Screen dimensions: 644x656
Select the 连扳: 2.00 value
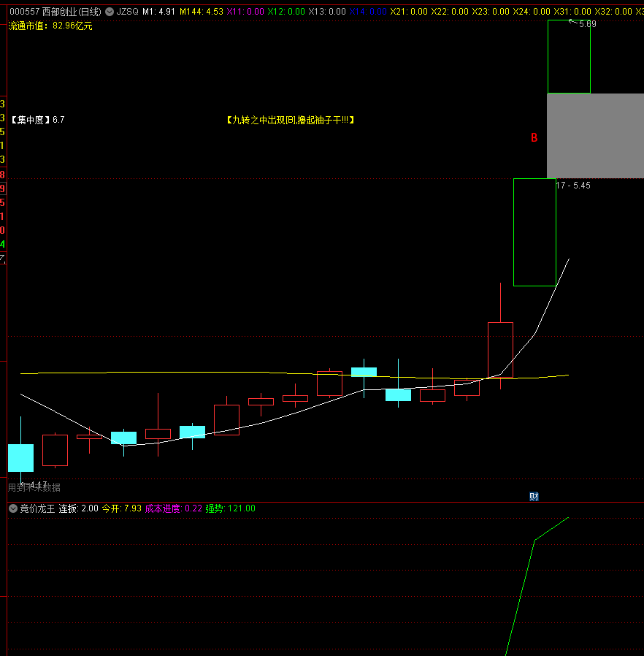pos(78,508)
